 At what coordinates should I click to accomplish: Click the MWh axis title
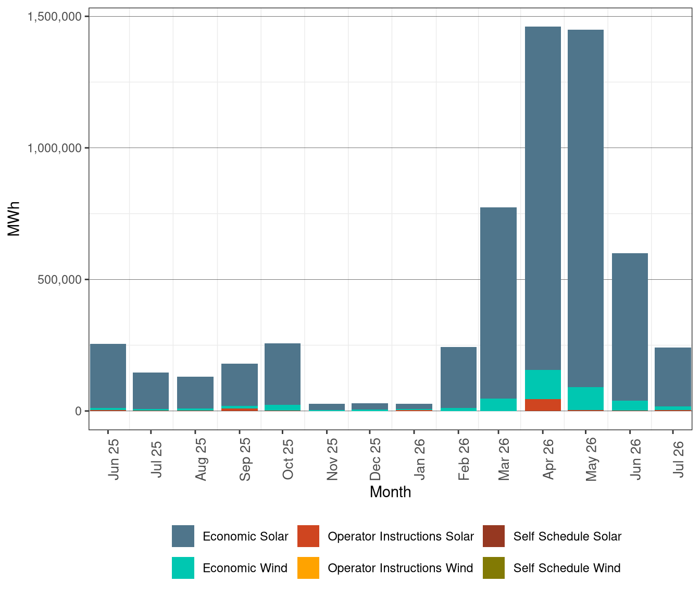(14, 219)
